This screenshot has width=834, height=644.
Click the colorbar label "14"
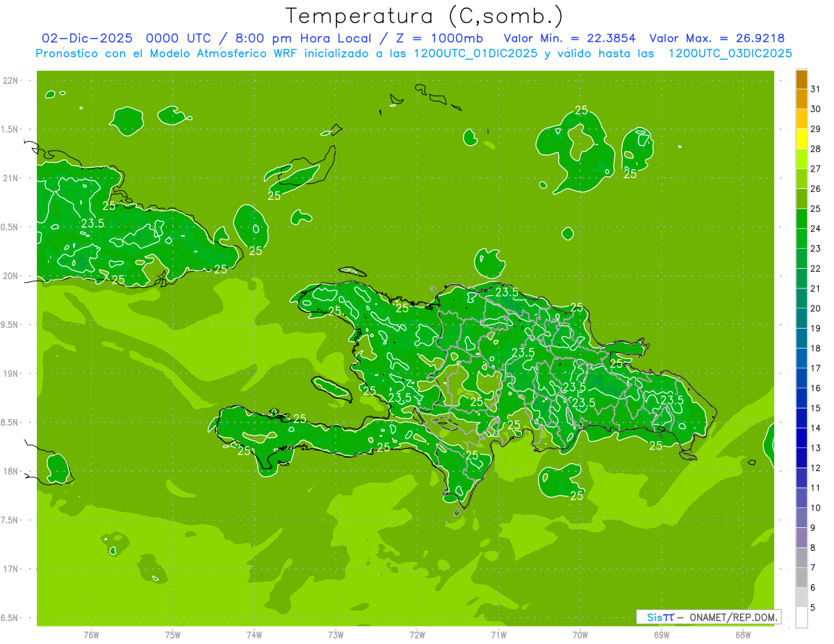point(815,428)
